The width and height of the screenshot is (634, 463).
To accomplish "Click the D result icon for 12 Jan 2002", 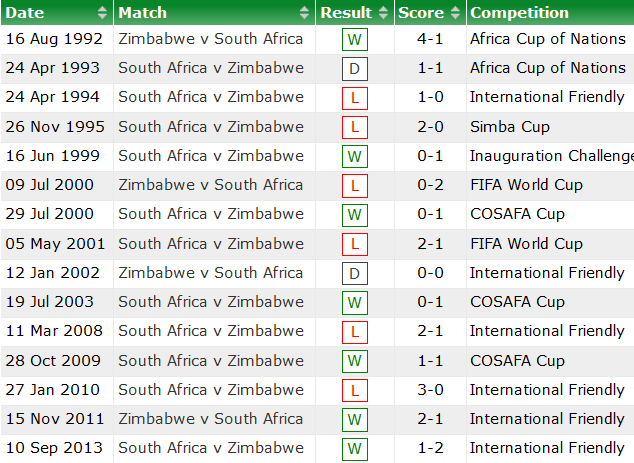I will pyautogui.click(x=354, y=274).
